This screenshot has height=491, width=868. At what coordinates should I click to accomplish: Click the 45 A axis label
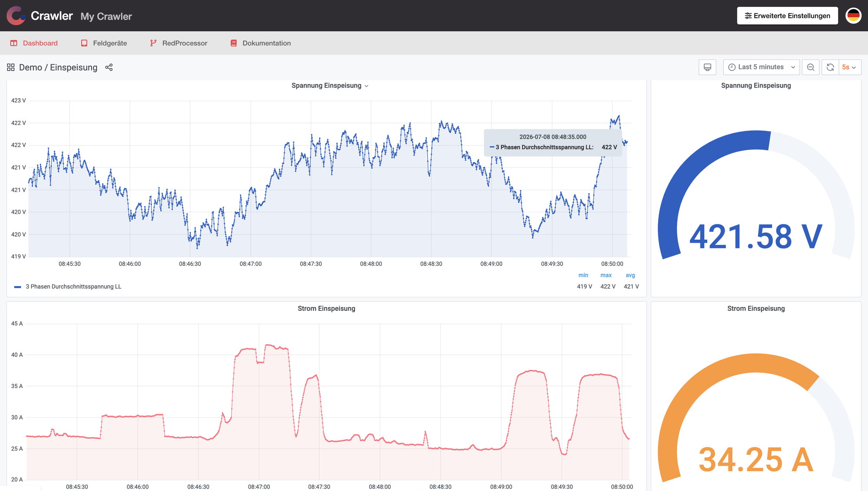coord(17,323)
